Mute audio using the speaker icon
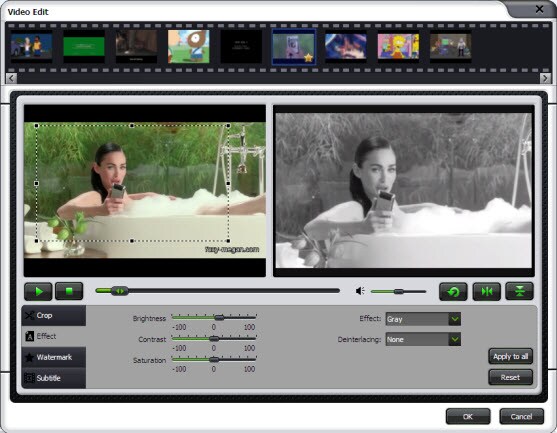The height and width of the screenshot is (433, 557). pyautogui.click(x=360, y=291)
